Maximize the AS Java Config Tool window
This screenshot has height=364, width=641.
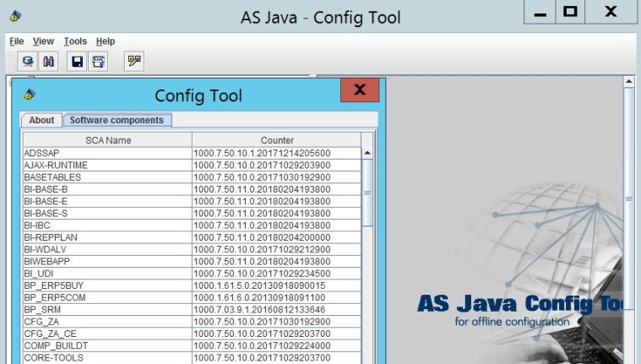[570, 12]
